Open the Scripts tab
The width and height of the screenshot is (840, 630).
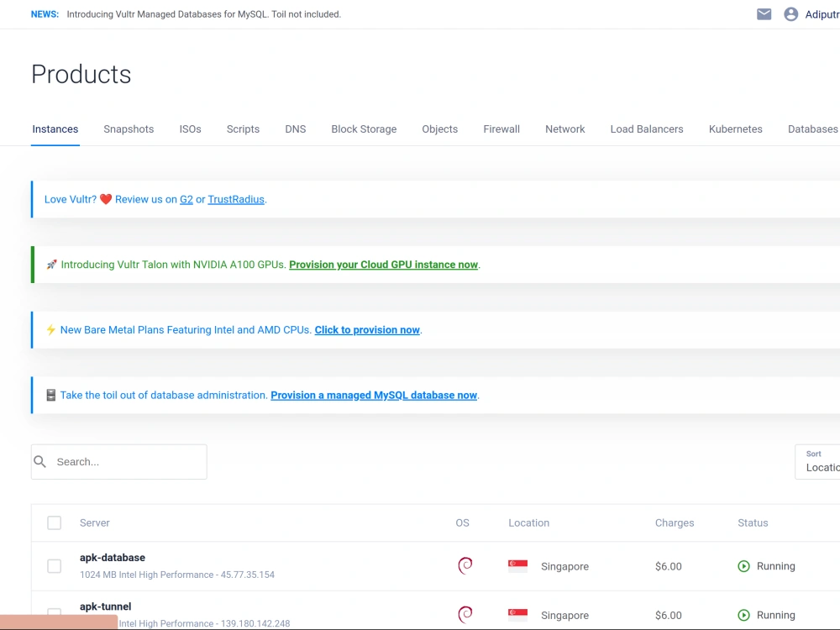(x=243, y=129)
